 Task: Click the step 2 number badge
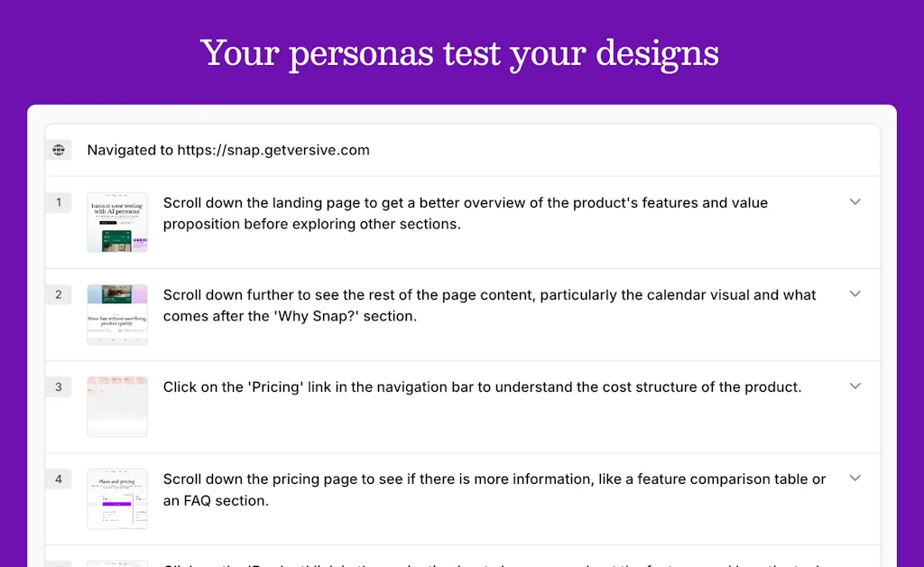pos(59,294)
